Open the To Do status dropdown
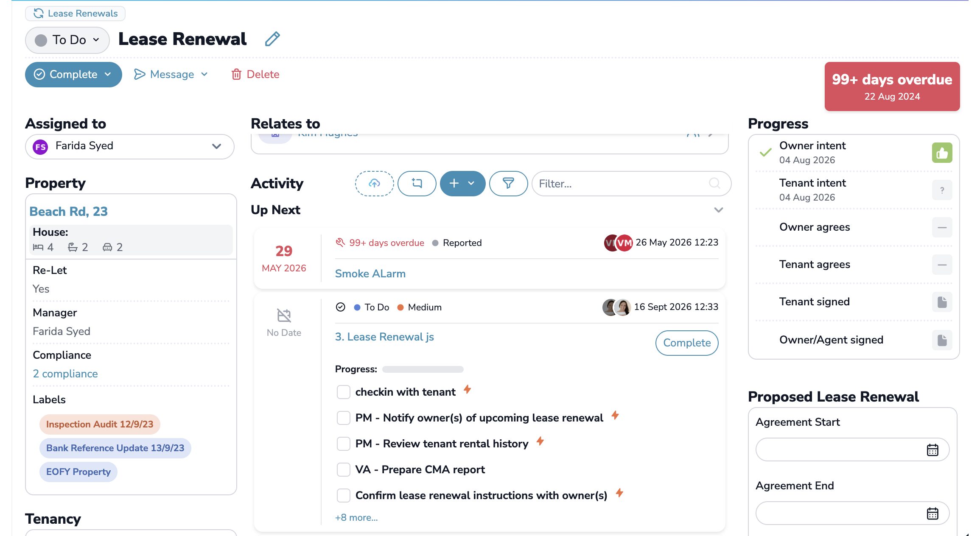980x536 pixels. point(67,40)
